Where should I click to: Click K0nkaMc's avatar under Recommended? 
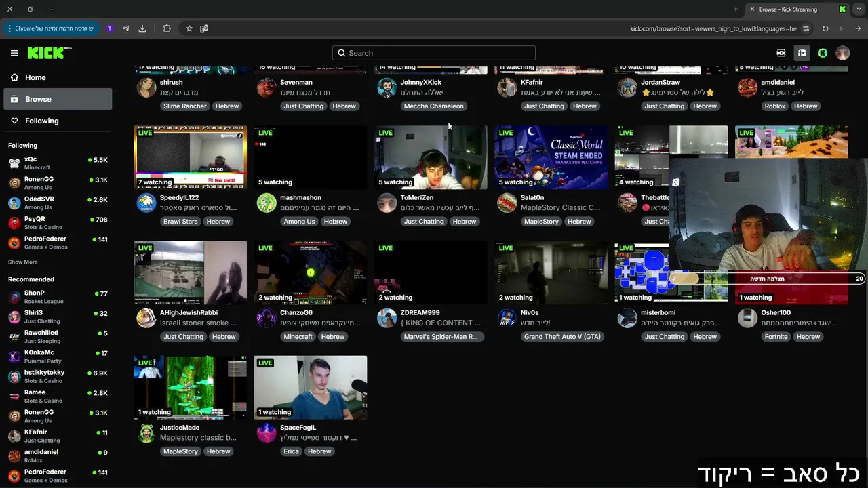14,357
